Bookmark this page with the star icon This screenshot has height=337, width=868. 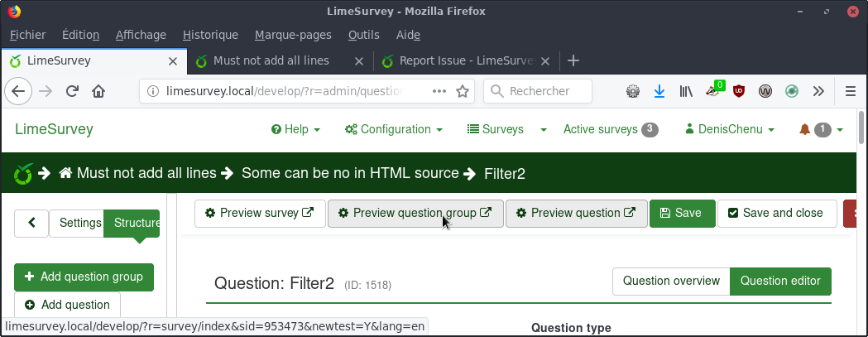point(463,91)
